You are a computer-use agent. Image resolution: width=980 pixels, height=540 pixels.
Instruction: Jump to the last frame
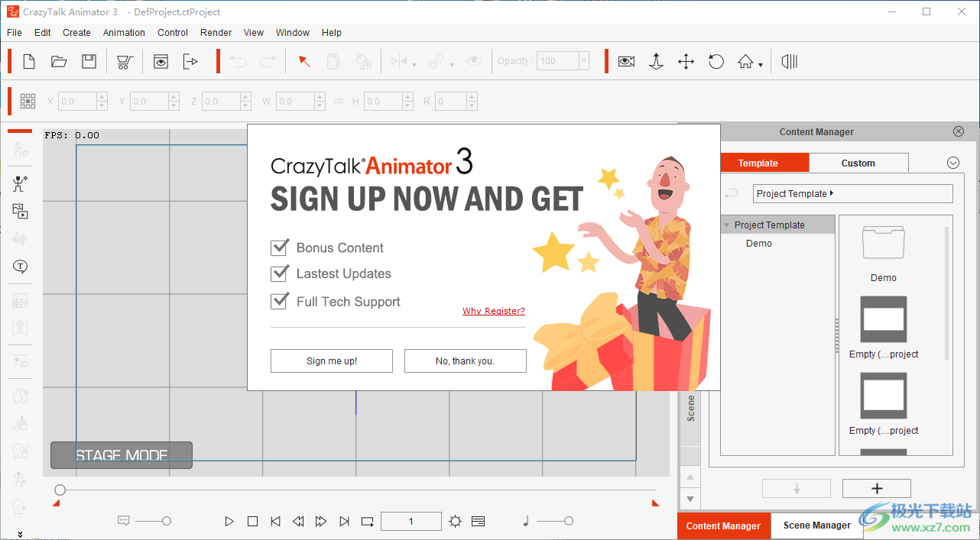345,522
